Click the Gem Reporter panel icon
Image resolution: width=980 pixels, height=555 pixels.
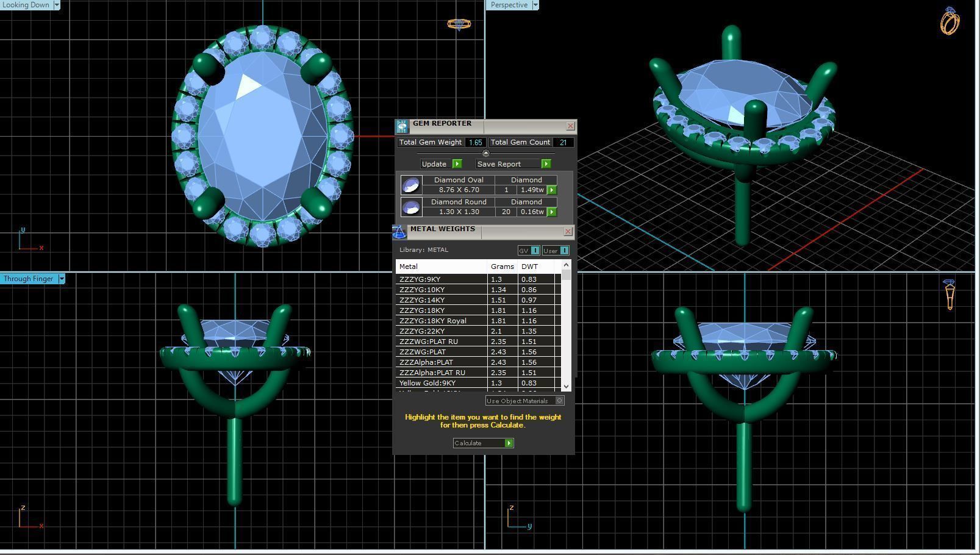tap(401, 126)
